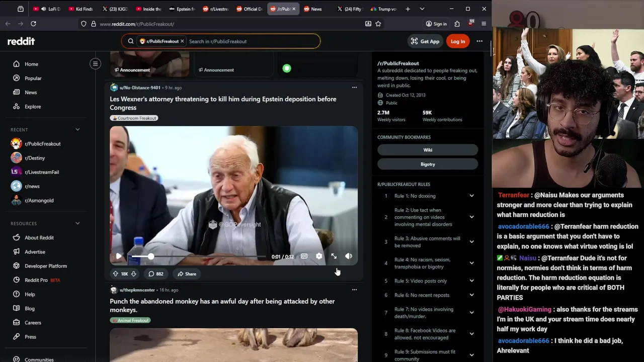Open the Wiki community bookmark
Image resolution: width=644 pixels, height=362 pixels.
tap(428, 150)
